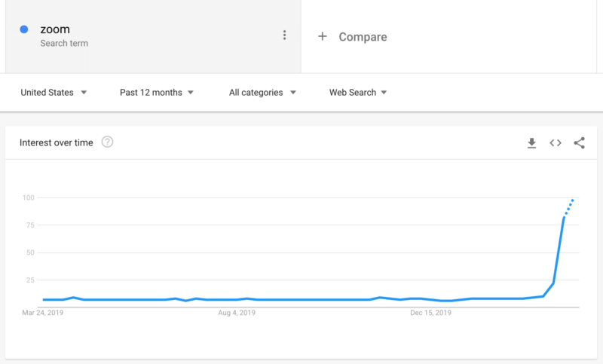The image size is (603, 364).
Task: Add a Compare search term
Action: (363, 37)
